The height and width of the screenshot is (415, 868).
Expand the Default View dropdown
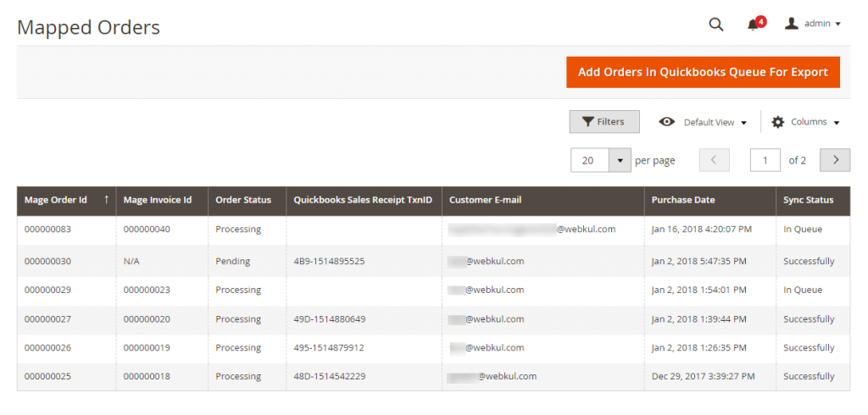click(x=703, y=122)
